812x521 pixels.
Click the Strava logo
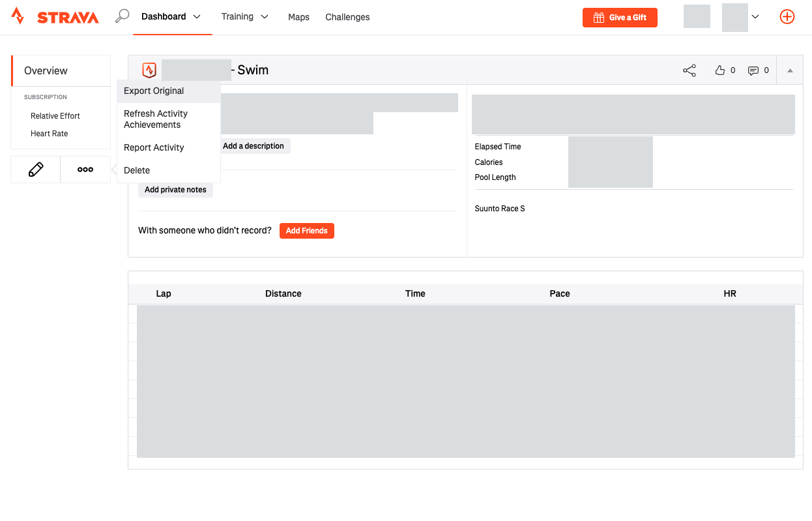point(55,17)
